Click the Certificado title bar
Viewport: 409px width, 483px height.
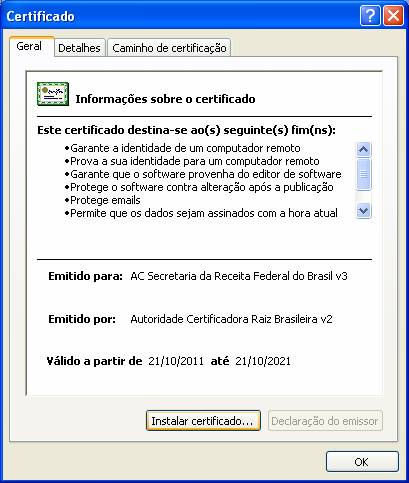(180, 16)
